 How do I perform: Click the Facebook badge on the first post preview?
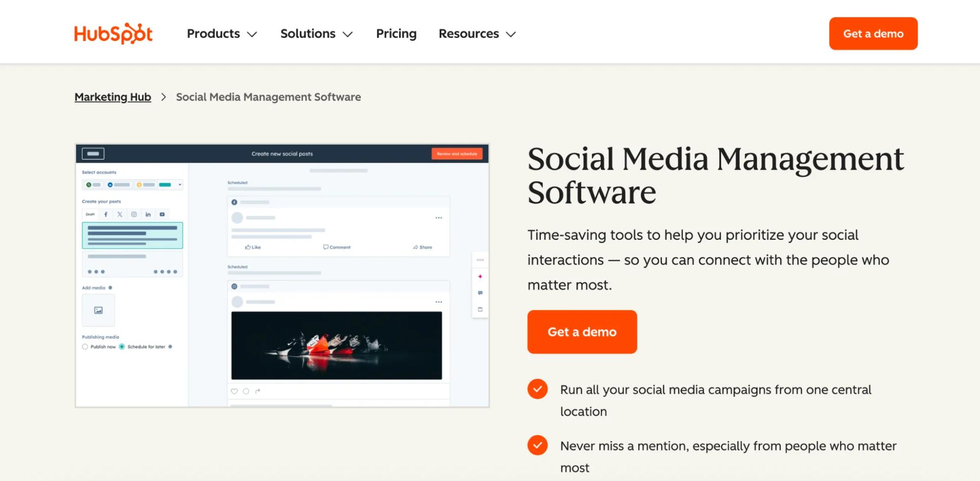click(234, 202)
